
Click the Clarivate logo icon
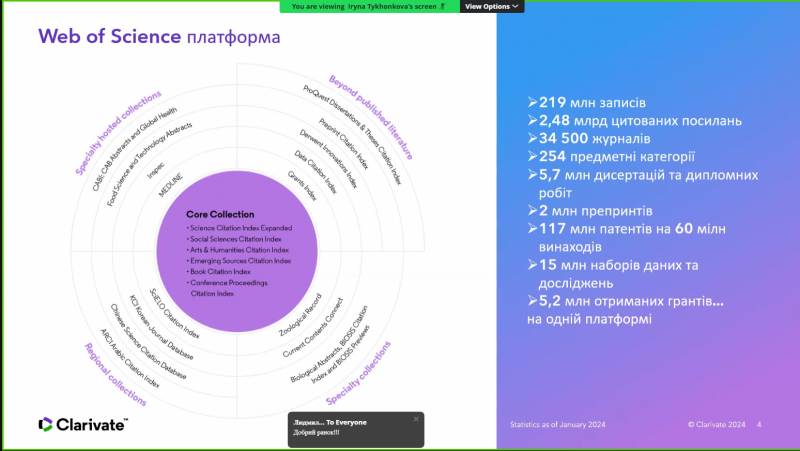tap(45, 424)
